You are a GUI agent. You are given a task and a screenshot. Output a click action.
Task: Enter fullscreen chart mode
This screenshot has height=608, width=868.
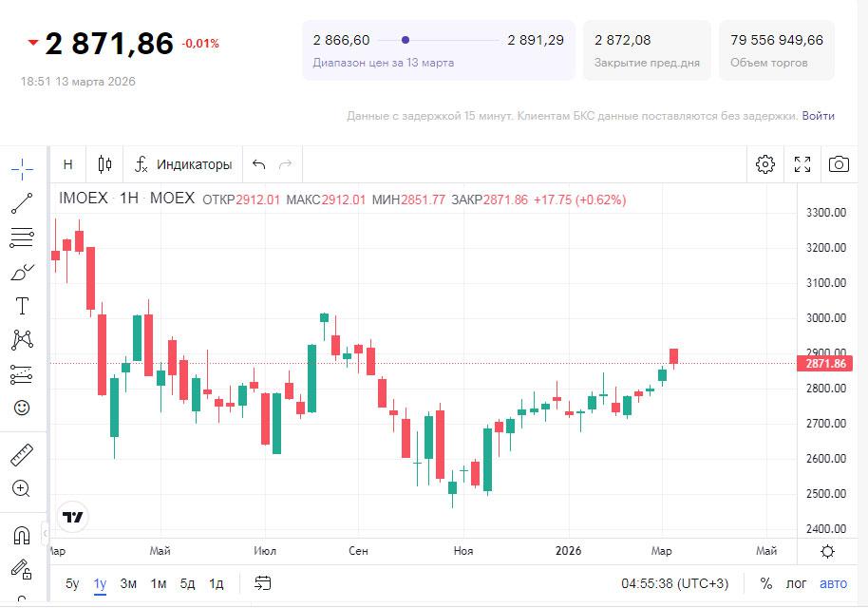click(802, 164)
